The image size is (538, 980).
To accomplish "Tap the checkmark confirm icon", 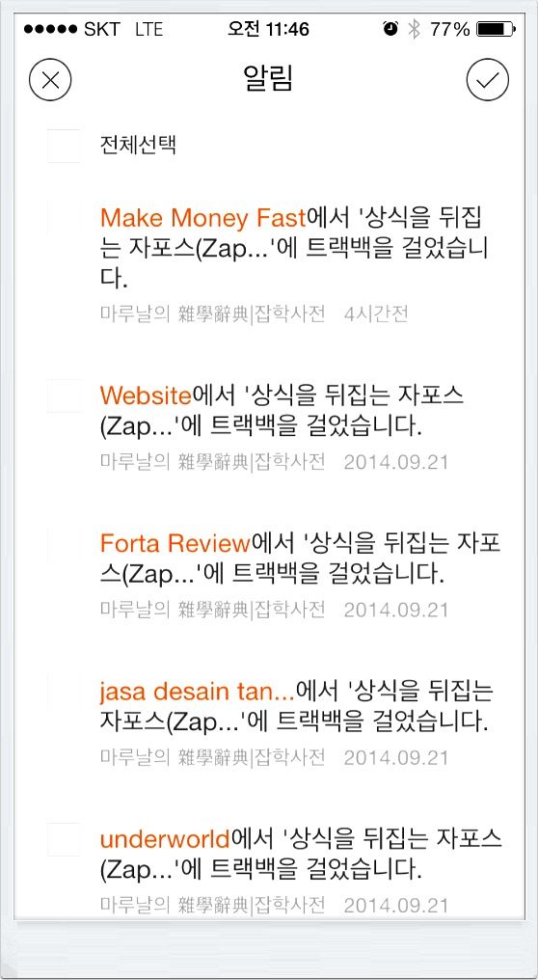I will pyautogui.click(x=488, y=80).
